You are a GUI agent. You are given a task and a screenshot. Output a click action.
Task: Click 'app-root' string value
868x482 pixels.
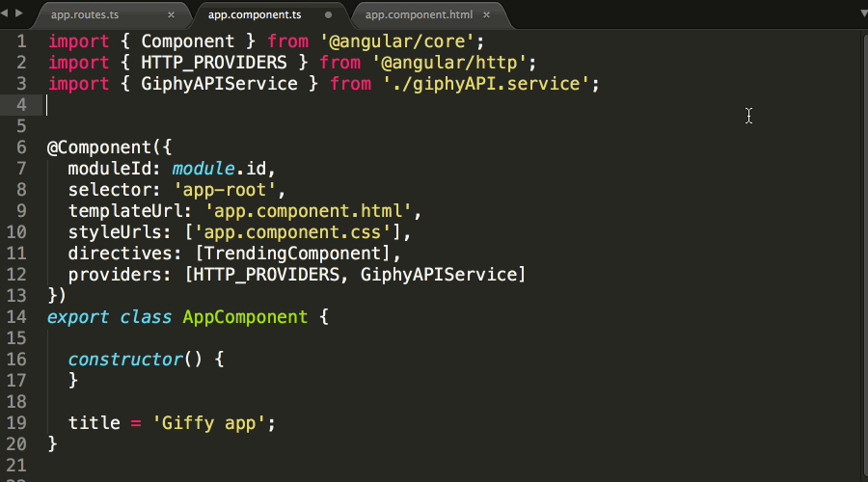click(x=224, y=190)
